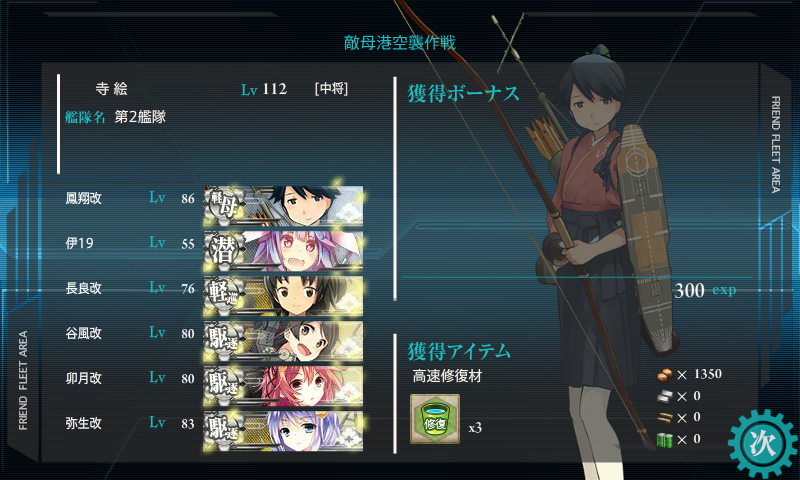This screenshot has width=800, height=480.
Task: Click the 次 gear button
Action: 763,443
